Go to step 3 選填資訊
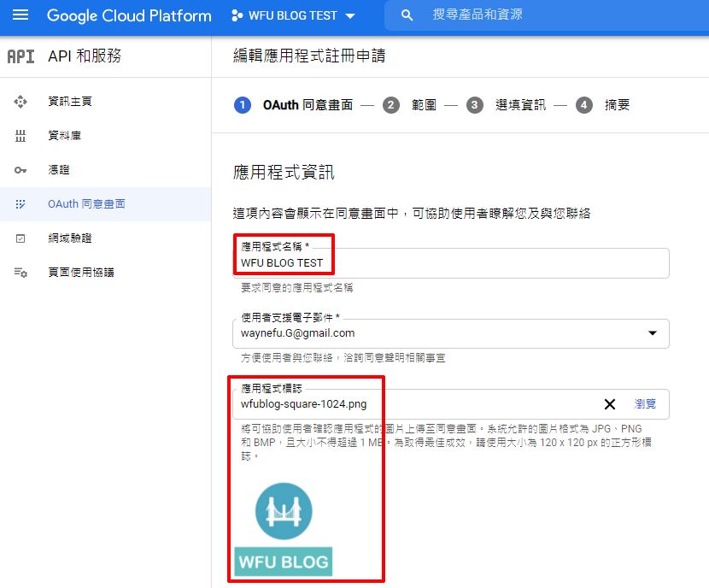The image size is (709, 588). (x=507, y=105)
